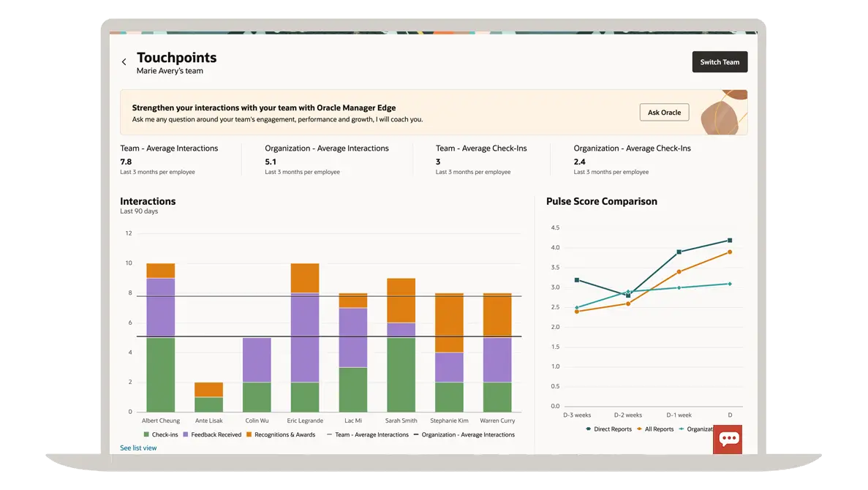Click the All Reports legend marker
The image size is (868, 490).
click(639, 429)
